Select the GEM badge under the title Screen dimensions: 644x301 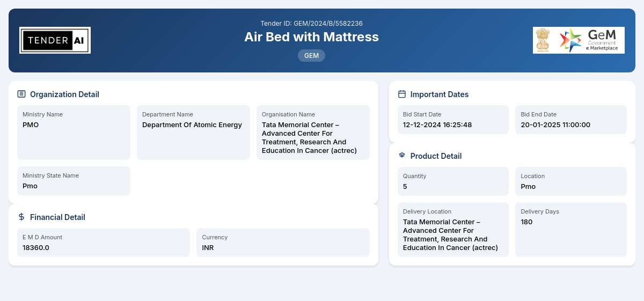tap(311, 55)
